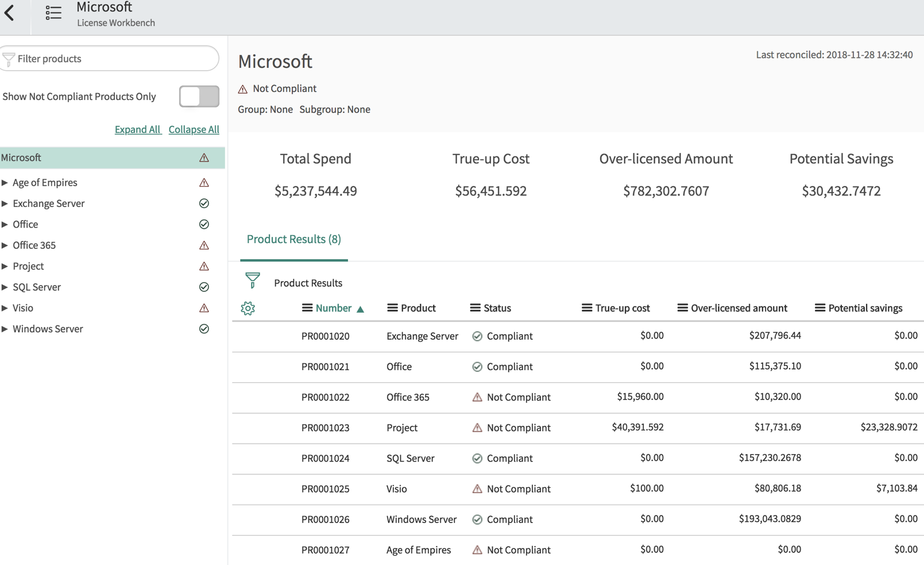Click Windows Server product cell in table

tap(422, 520)
